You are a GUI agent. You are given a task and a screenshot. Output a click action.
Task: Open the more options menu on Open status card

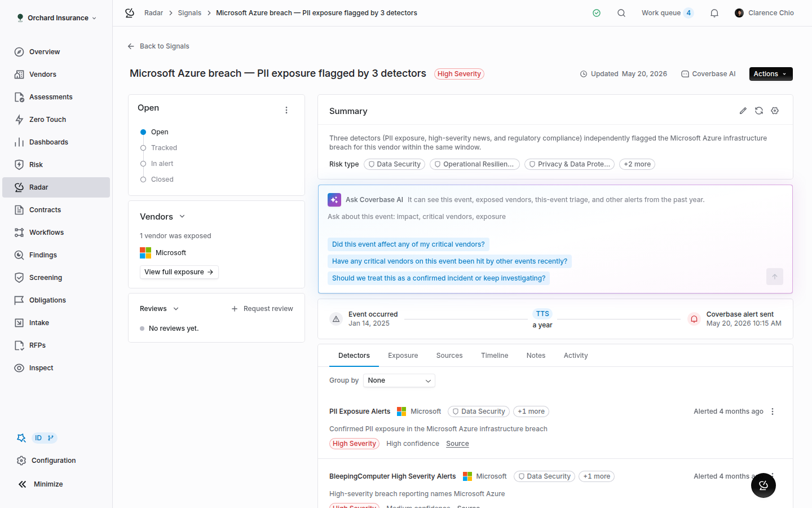coord(286,110)
